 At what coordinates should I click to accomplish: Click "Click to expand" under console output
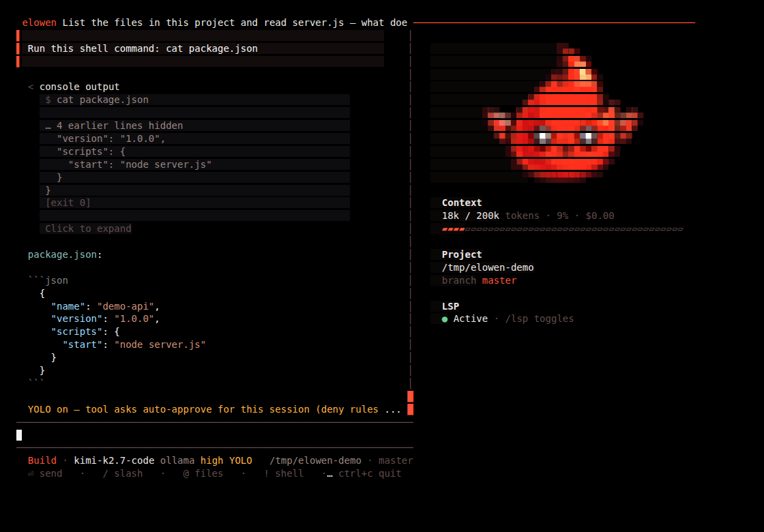pos(88,228)
